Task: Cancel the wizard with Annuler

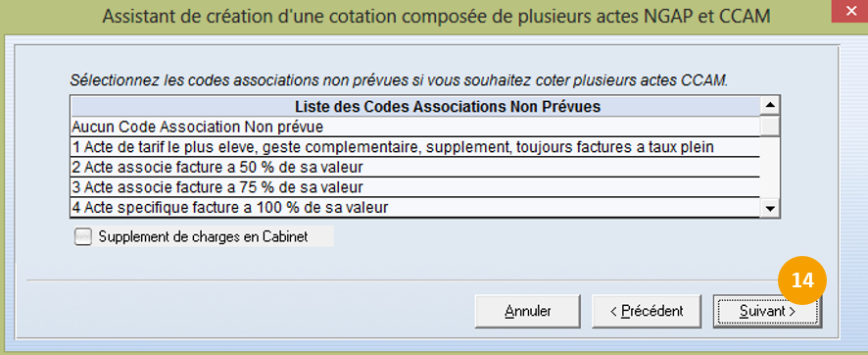Action: [527, 311]
